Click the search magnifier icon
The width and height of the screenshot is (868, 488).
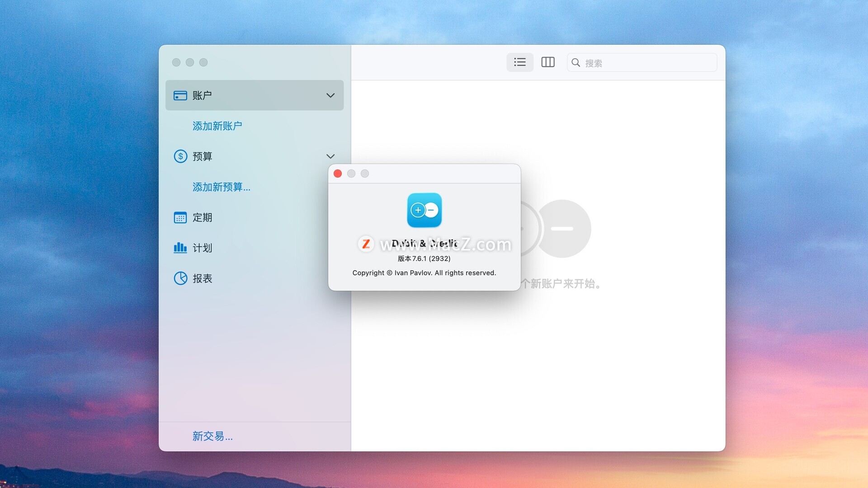pos(576,63)
